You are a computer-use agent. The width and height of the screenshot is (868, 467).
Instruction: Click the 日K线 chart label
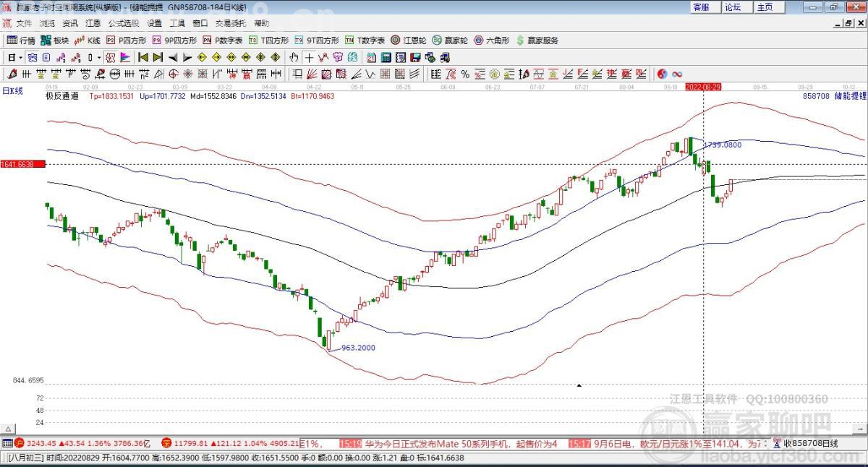click(x=12, y=91)
